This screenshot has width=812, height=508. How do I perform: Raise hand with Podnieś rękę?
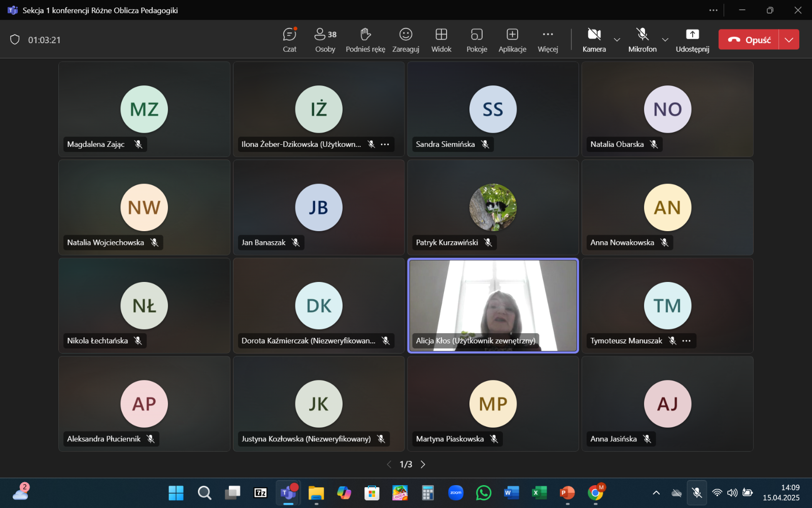(365, 40)
